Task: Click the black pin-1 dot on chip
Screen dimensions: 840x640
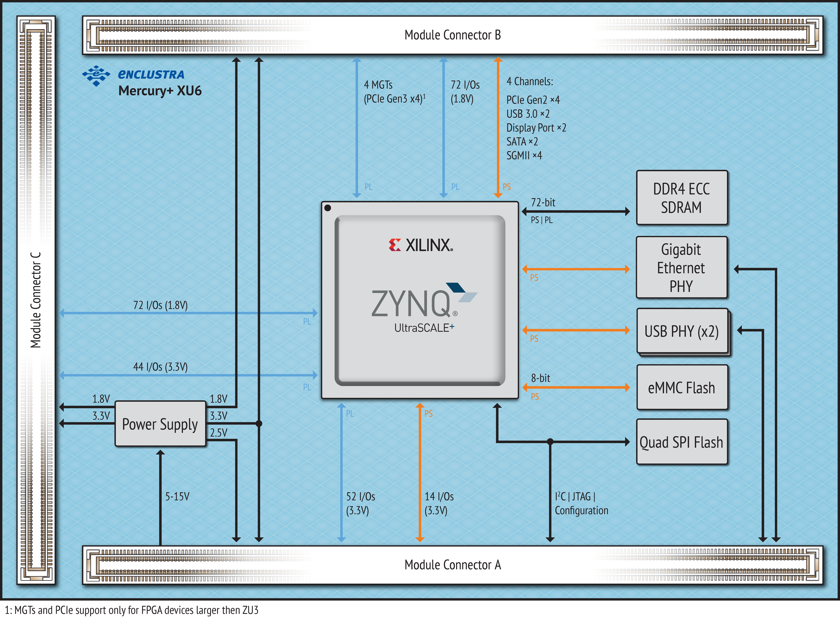Action: pyautogui.click(x=328, y=208)
